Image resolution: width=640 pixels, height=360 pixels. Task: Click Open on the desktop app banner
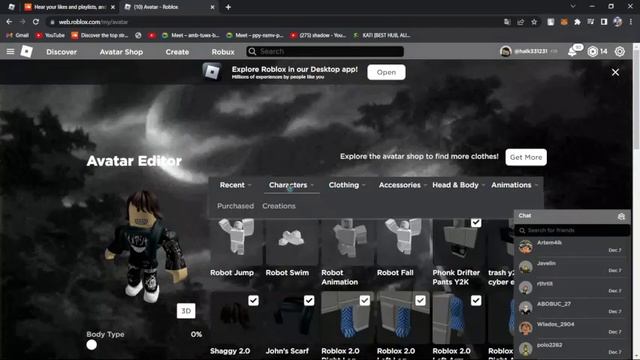(x=386, y=72)
